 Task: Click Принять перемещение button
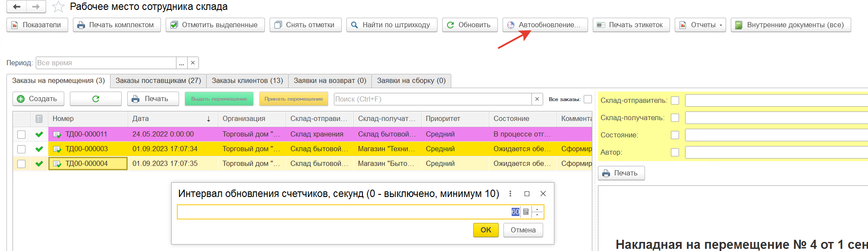294,99
